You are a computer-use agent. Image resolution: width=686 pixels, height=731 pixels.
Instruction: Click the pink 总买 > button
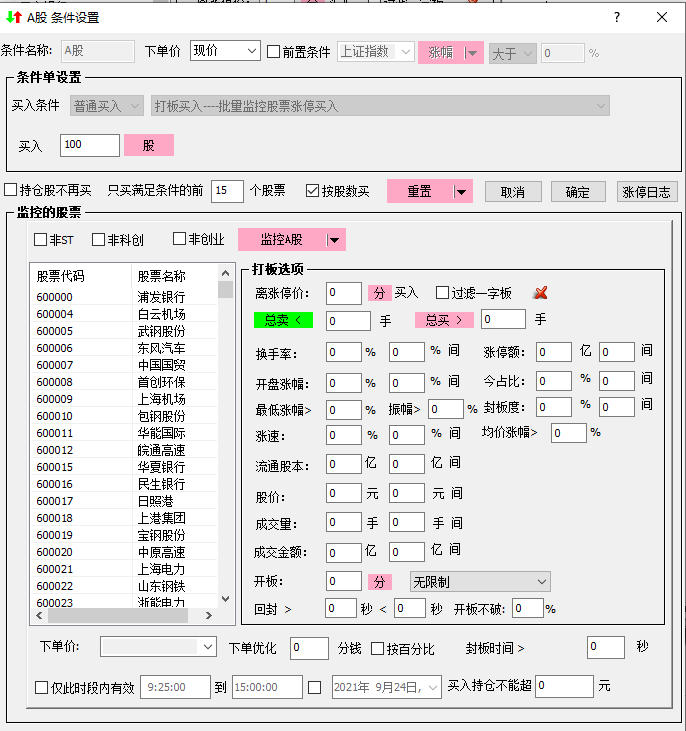click(444, 320)
